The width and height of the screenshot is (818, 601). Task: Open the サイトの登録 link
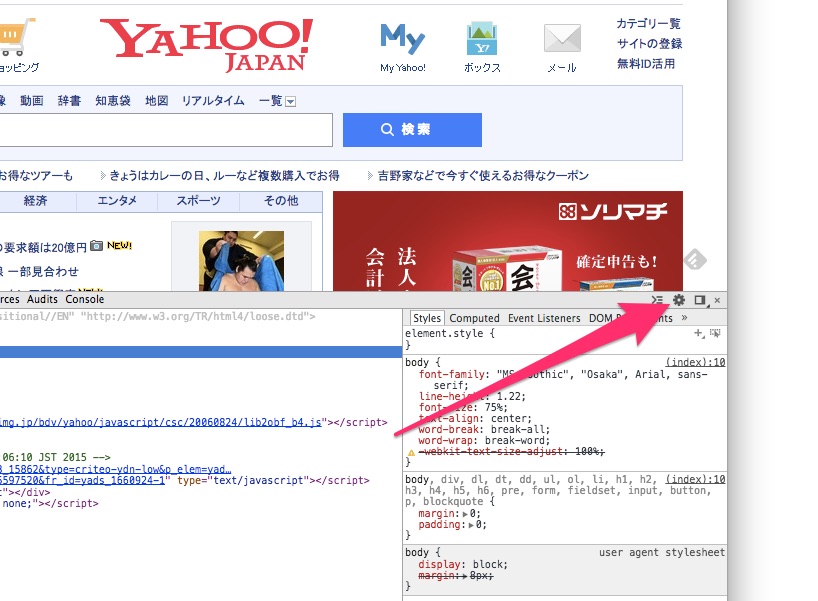tap(649, 43)
